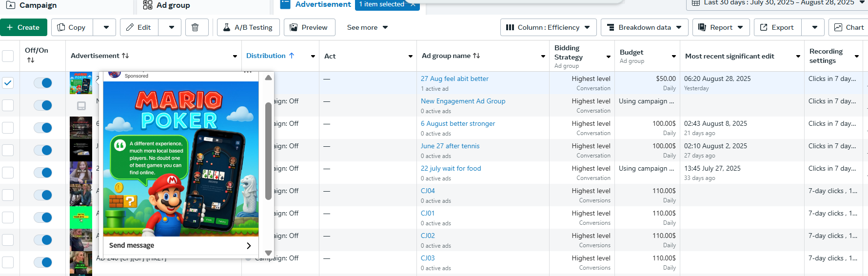Open the CJ01 ad group link
The height and width of the screenshot is (276, 868).
(428, 213)
